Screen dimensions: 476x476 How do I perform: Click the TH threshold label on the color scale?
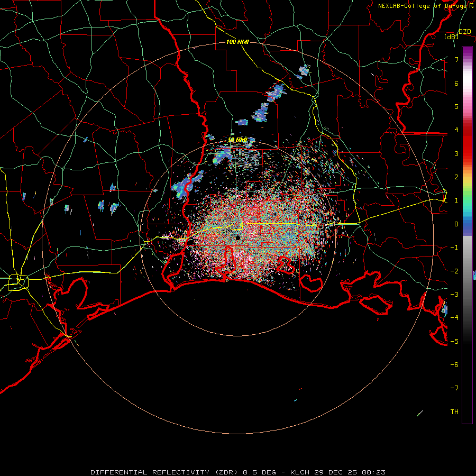pyautogui.click(x=454, y=412)
